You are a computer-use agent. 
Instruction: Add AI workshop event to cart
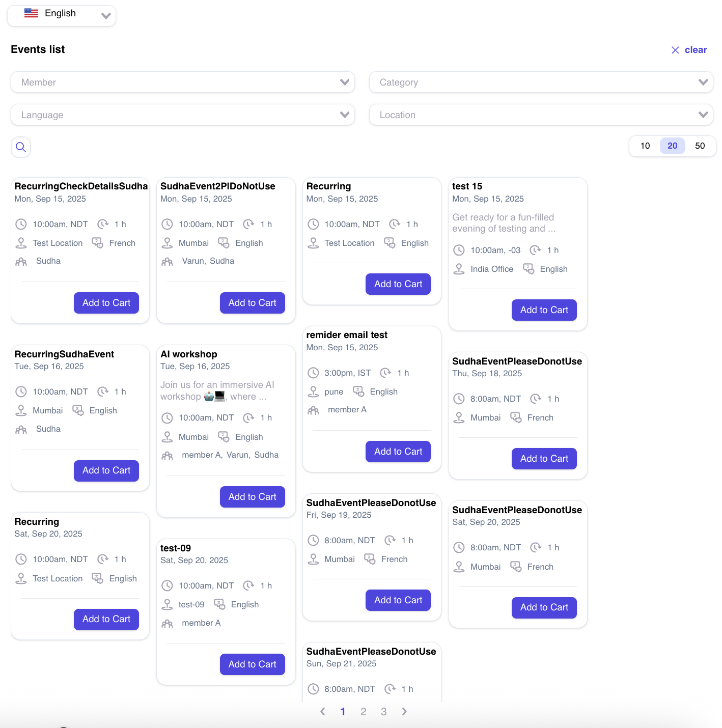point(252,497)
